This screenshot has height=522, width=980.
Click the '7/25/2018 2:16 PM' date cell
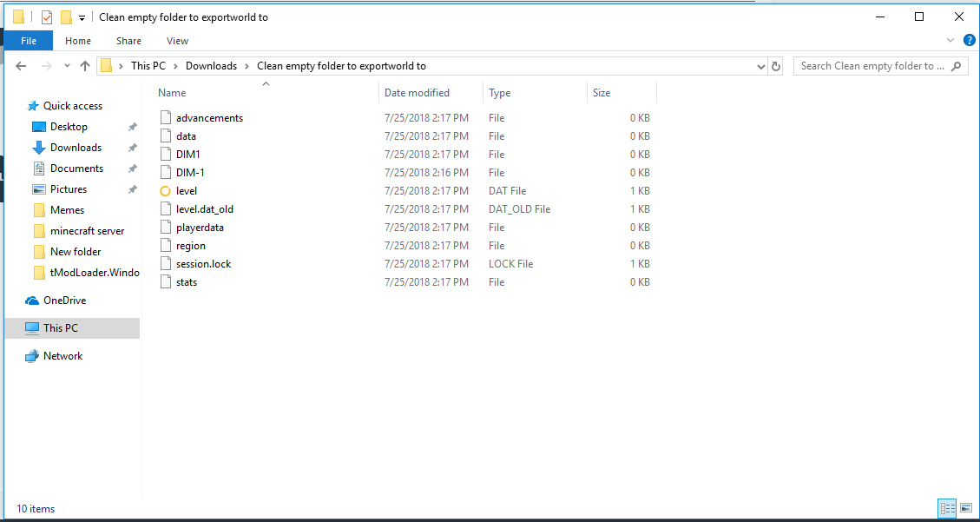point(426,172)
